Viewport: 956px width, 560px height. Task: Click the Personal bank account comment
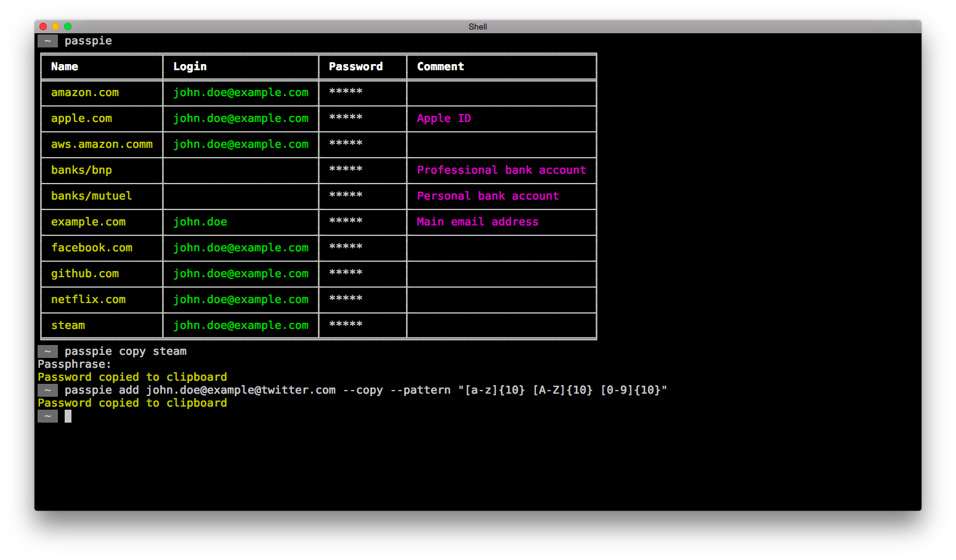coord(488,196)
